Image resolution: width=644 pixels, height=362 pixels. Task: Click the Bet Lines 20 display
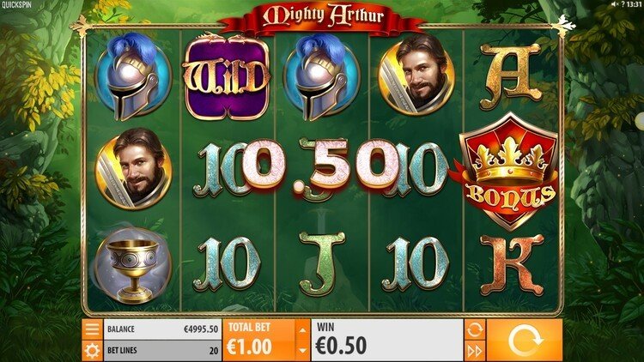point(162,351)
